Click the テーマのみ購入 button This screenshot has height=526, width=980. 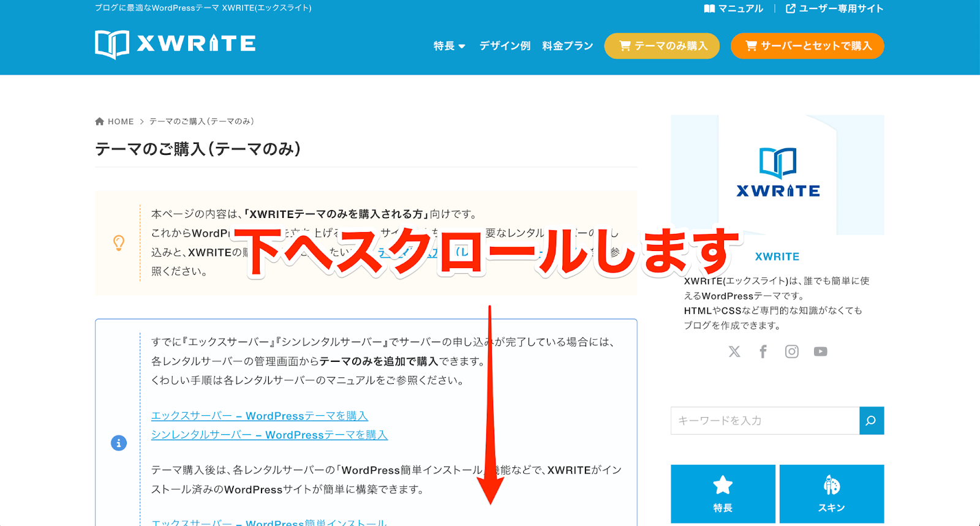coord(662,46)
